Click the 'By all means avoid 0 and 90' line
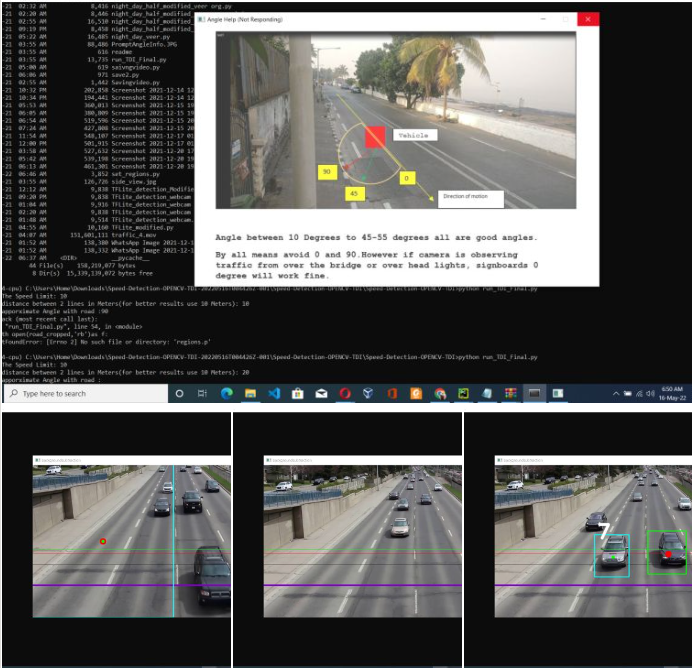 tap(366, 255)
